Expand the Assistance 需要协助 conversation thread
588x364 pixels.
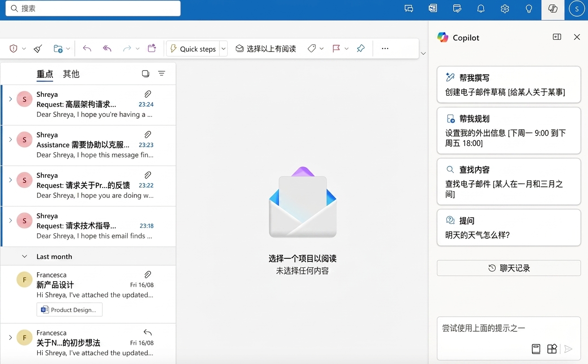point(10,139)
